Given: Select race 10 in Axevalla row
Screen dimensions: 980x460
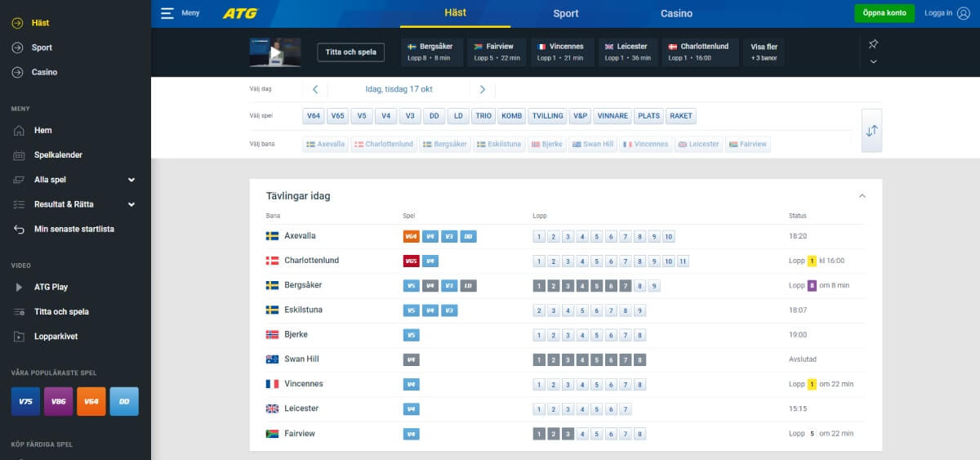Looking at the screenshot, I should pos(669,237).
